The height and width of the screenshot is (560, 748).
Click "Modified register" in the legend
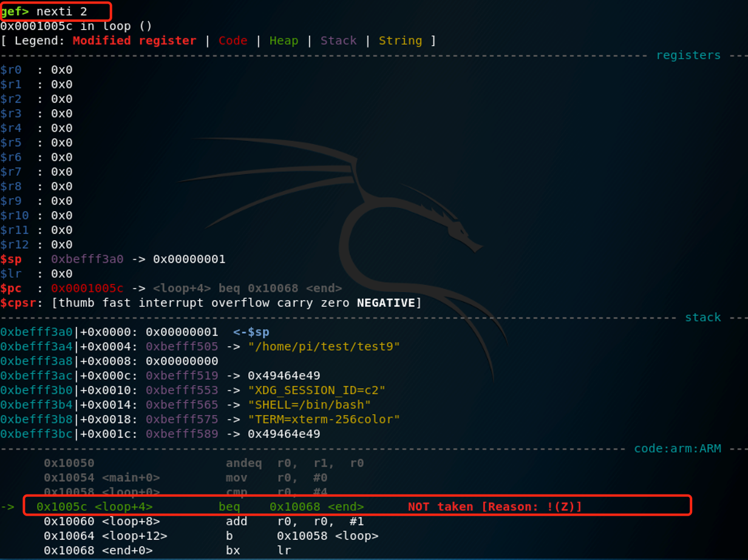click(x=134, y=41)
